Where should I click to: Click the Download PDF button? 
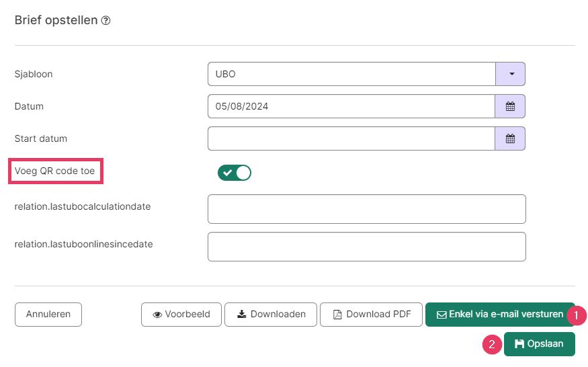371,315
